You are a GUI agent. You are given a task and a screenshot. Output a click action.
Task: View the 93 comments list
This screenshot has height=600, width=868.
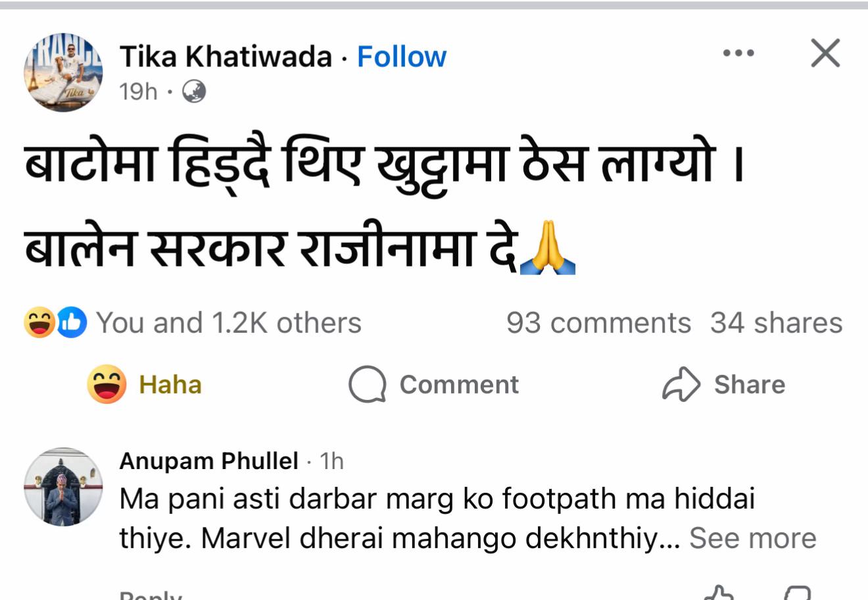point(598,323)
